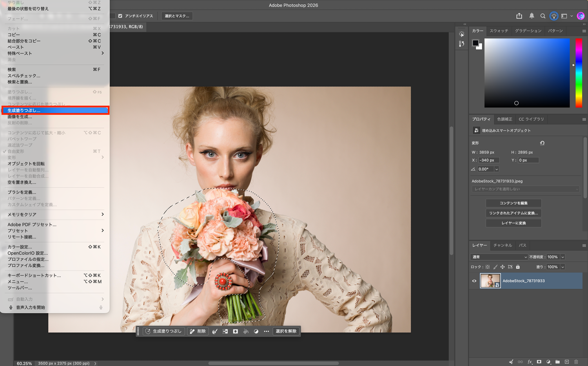
Task: Choose 画像を生成... from the menu
Action: coord(54,117)
